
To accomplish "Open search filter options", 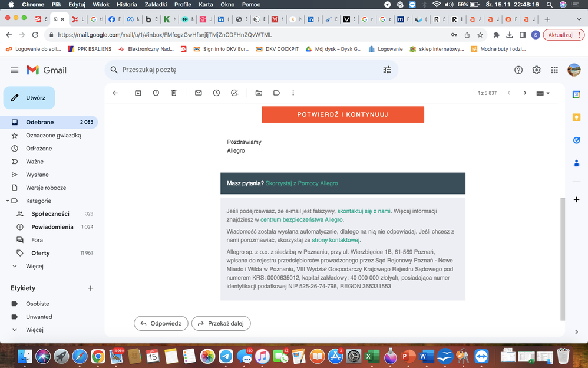I will click(x=387, y=70).
